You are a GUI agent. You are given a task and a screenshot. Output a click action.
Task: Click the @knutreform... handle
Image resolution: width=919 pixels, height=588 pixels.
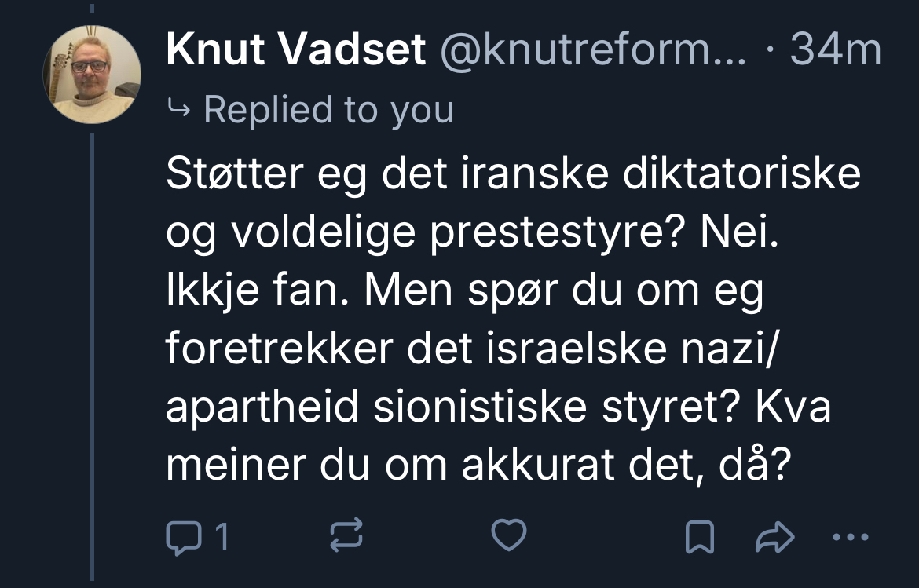(x=593, y=52)
